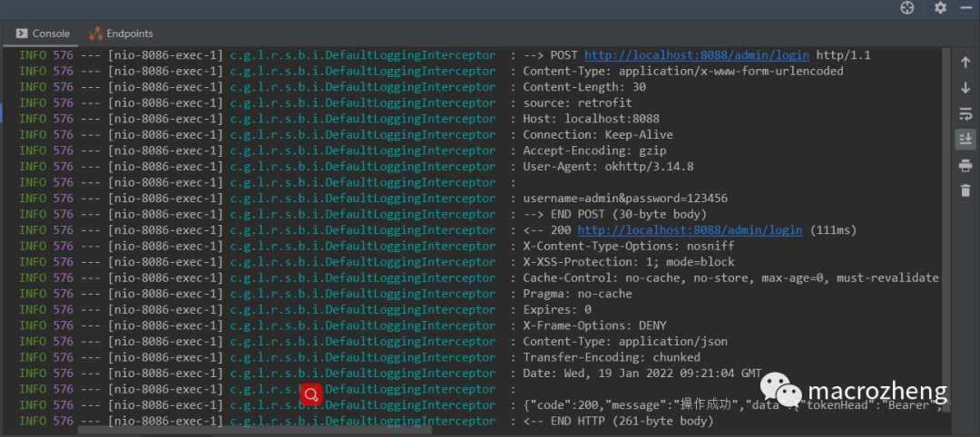This screenshot has height=437, width=980.
Task: Click the down arrow stack trace icon
Action: coord(965,88)
